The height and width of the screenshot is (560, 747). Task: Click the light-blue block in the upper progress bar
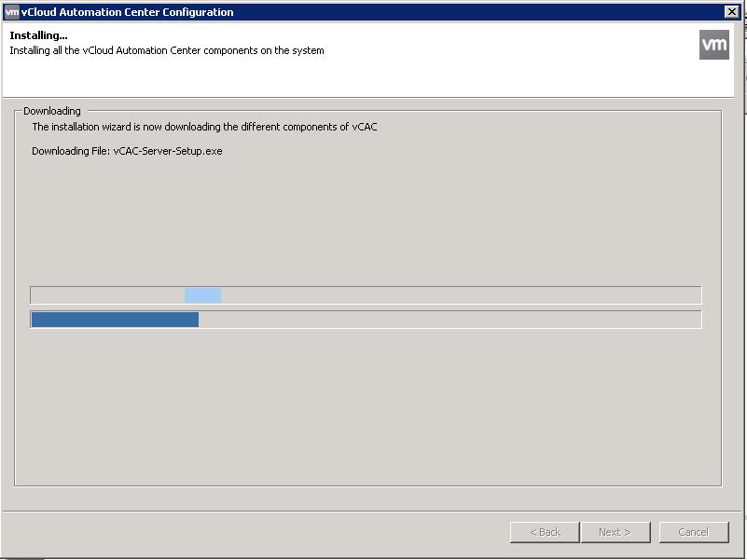coord(202,295)
